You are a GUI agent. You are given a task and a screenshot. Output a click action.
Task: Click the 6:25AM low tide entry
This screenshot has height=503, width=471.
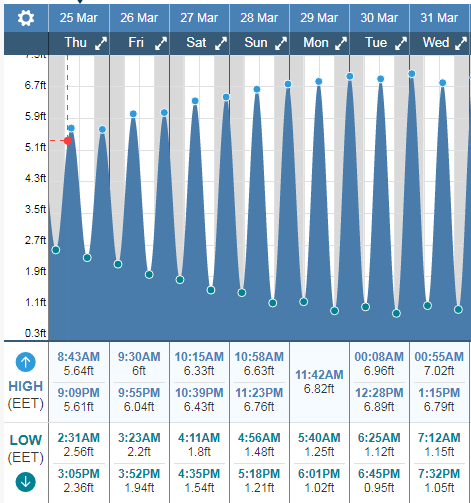[379, 444]
